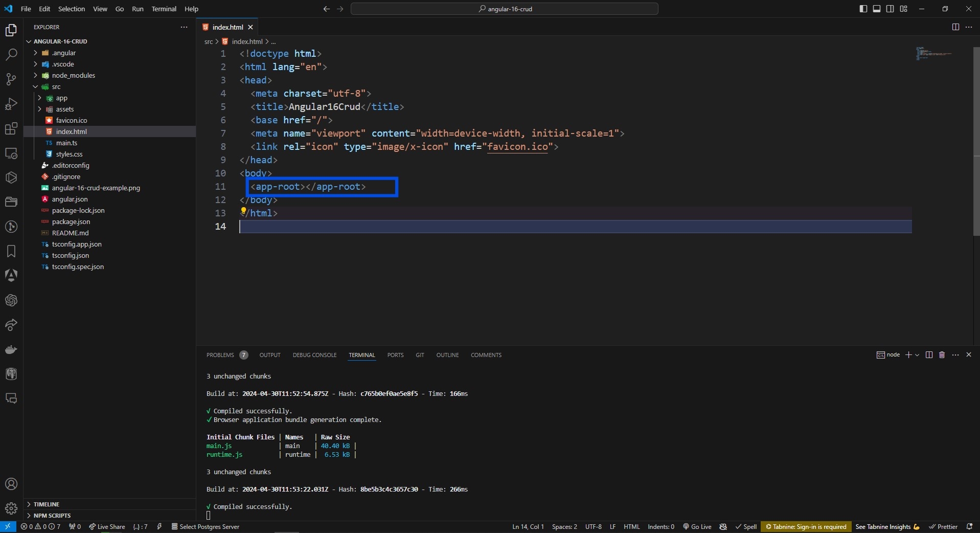Click Prettier status bar item
The width and height of the screenshot is (980, 533).
coord(943,527)
